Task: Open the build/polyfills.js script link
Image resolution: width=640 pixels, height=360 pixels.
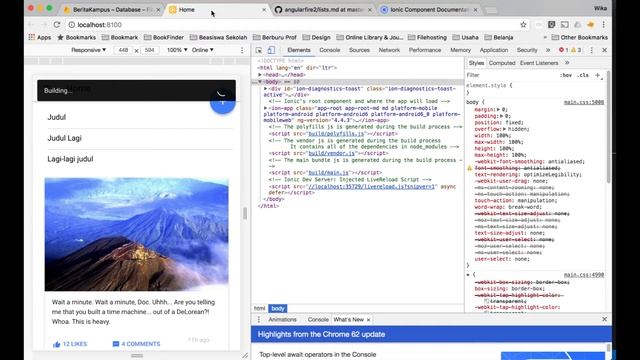Action: (x=336, y=134)
